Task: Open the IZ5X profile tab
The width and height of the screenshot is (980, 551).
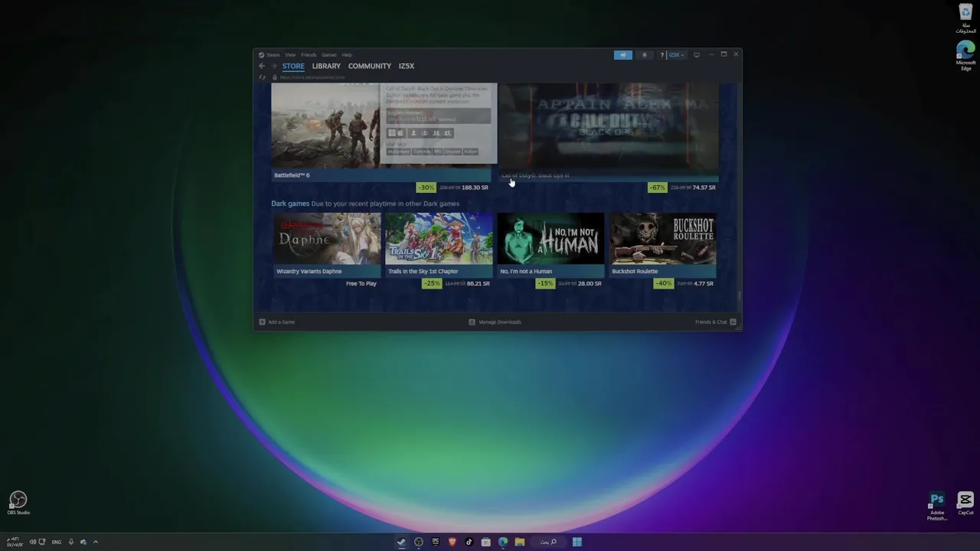Action: pos(407,66)
